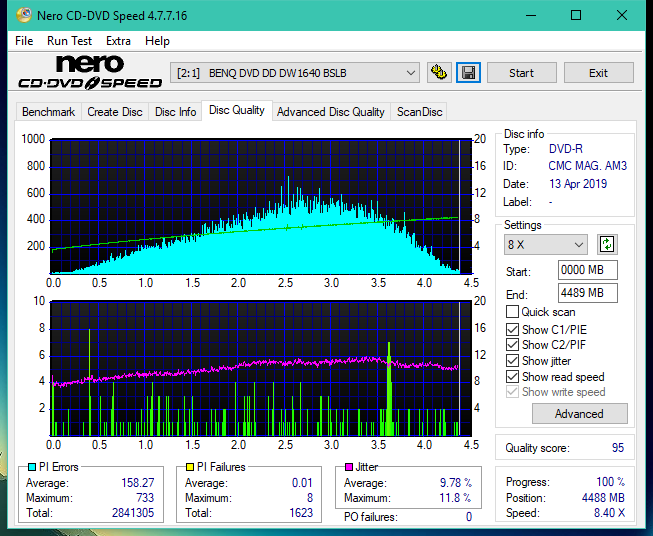Switch to Advanced Disc Quality tab
This screenshot has width=653, height=536.
tap(331, 112)
